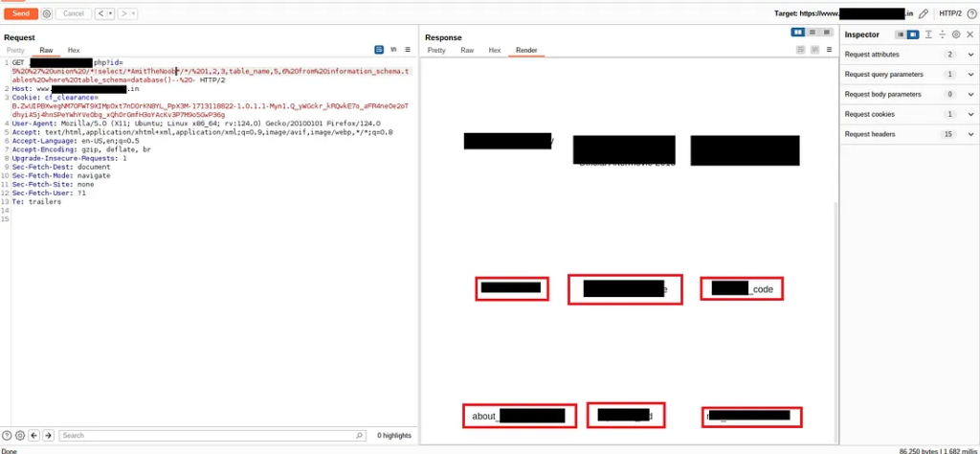Click the Upgrade-Insecure-Requests header line
This screenshot has width=980, height=454.
pos(69,159)
